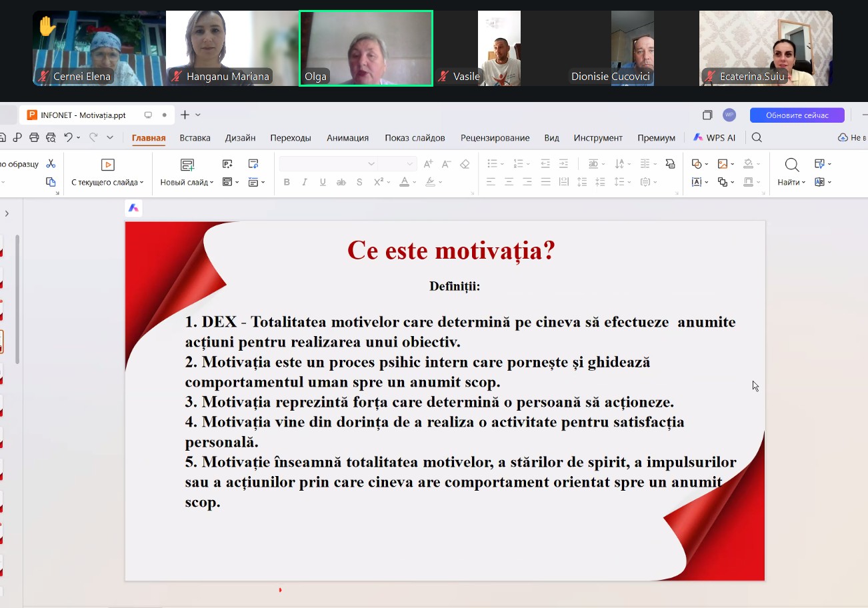Toggle Underline formatting button
The width and height of the screenshot is (868, 608).
pyautogui.click(x=323, y=182)
